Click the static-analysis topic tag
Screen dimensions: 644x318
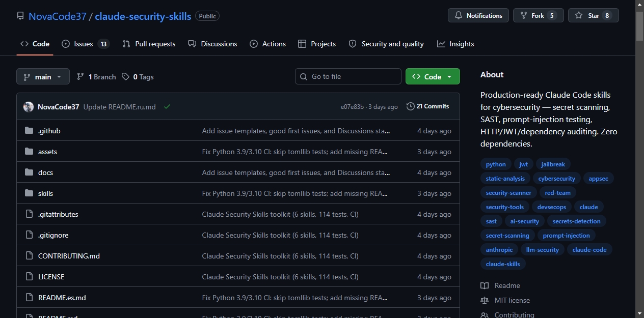coord(505,178)
